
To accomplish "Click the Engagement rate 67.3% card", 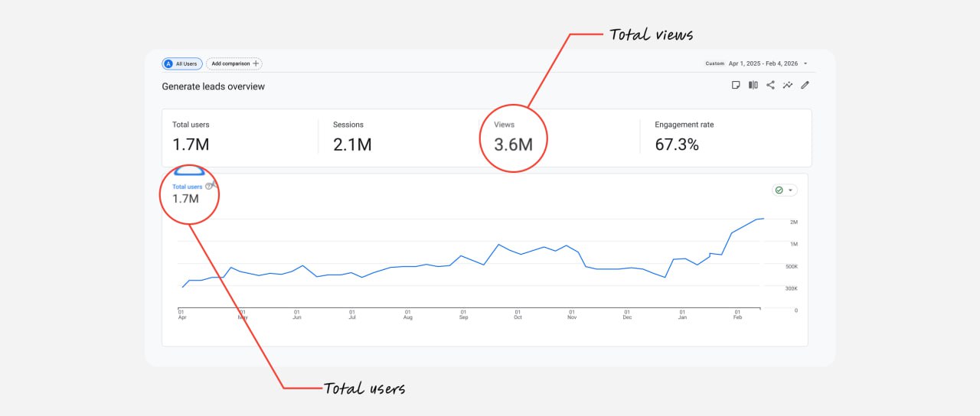I will [x=724, y=137].
